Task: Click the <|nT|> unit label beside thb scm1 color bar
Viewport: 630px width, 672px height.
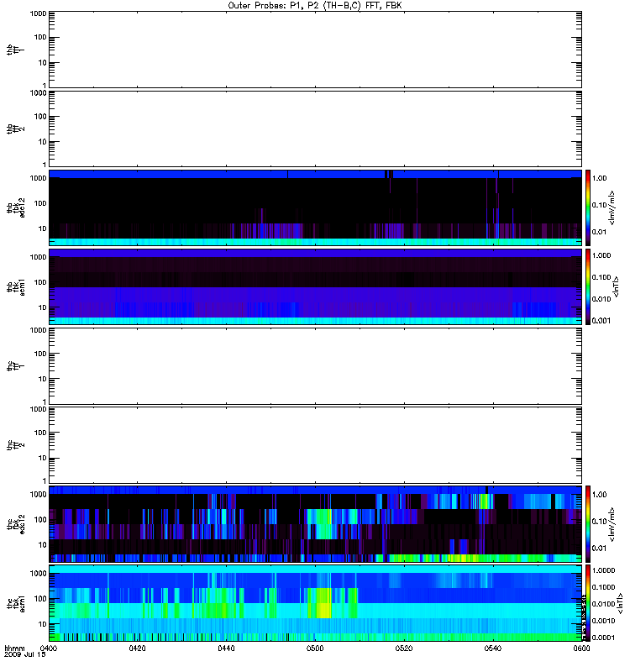Action: coord(617,286)
